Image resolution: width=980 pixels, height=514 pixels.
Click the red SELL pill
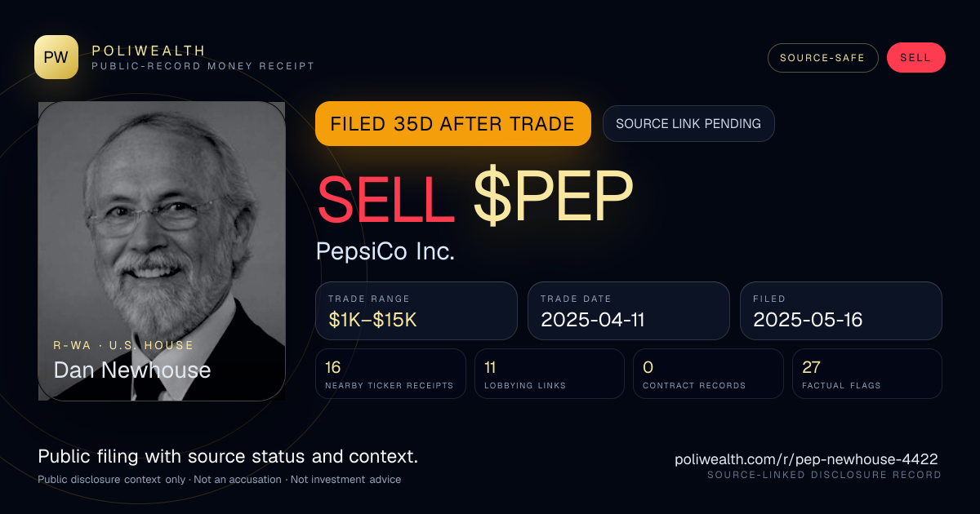(x=915, y=58)
